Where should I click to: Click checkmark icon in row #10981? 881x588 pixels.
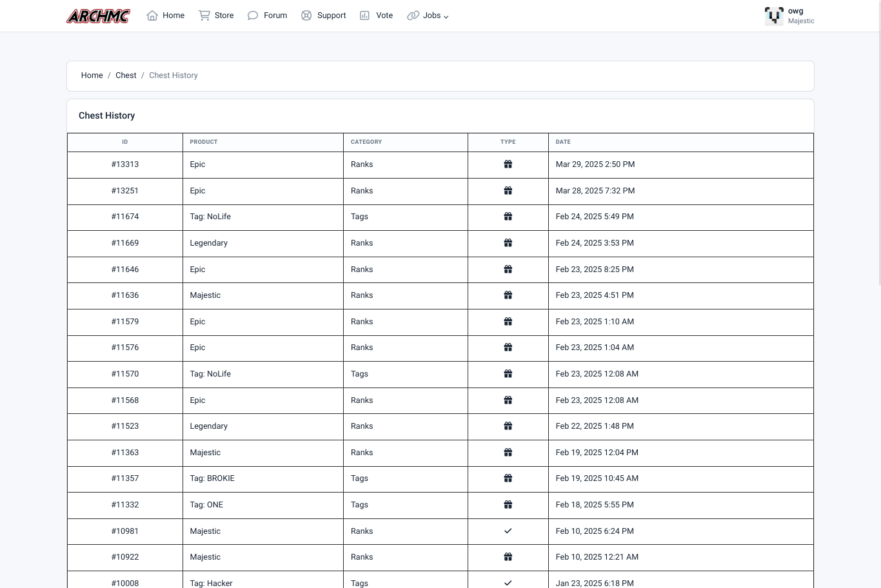point(508,531)
